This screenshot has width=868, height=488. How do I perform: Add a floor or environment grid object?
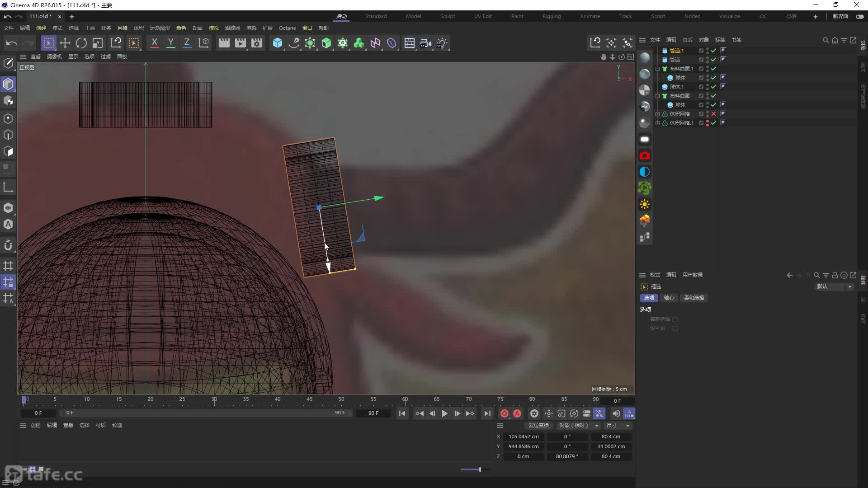tap(410, 43)
